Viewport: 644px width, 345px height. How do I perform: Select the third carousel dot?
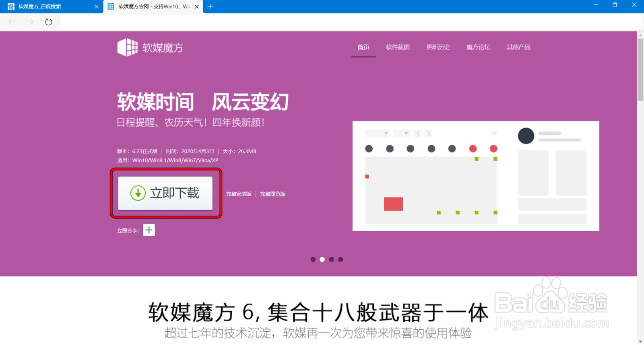tap(332, 259)
